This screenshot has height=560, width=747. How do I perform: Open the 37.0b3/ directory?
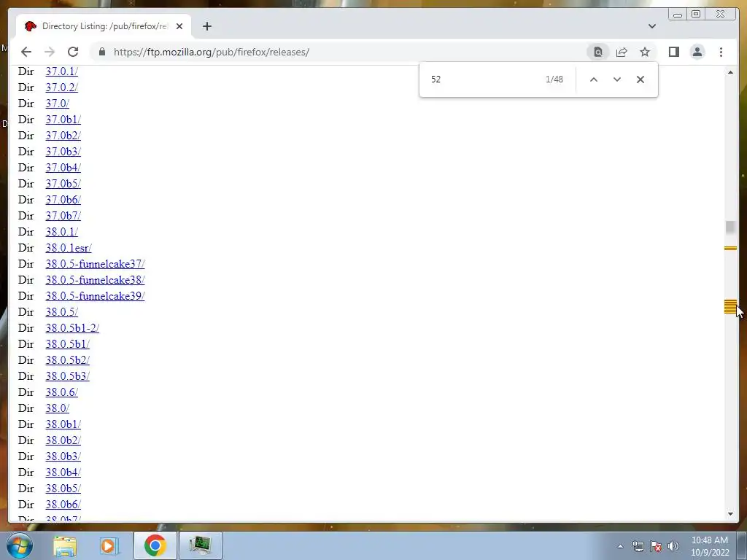point(63,152)
